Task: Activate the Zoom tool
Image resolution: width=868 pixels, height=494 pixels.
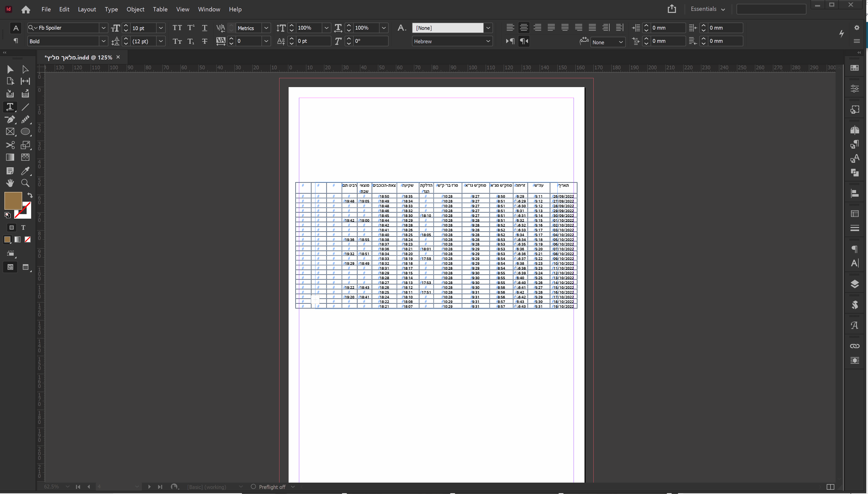Action: pyautogui.click(x=25, y=183)
